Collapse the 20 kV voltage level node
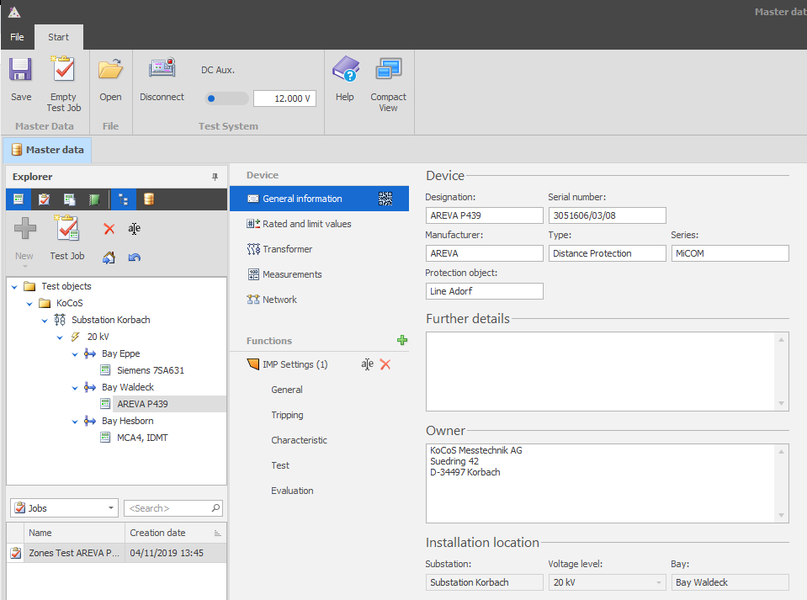 (x=60, y=337)
